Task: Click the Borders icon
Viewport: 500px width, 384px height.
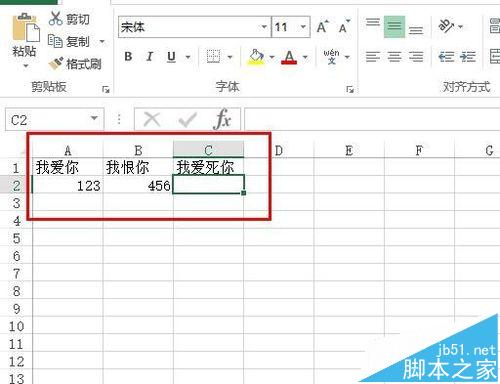Action: 213,57
